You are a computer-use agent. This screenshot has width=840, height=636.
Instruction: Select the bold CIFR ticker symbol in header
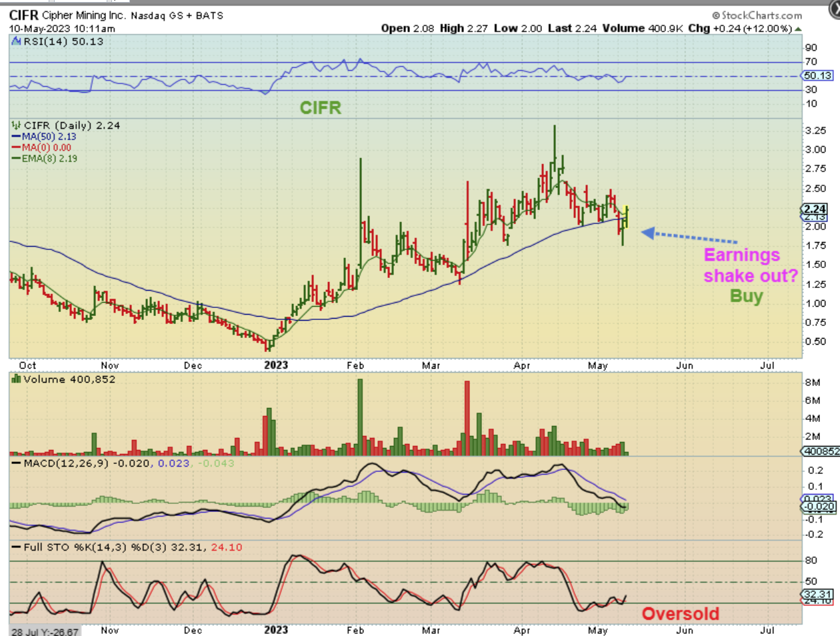[24, 15]
